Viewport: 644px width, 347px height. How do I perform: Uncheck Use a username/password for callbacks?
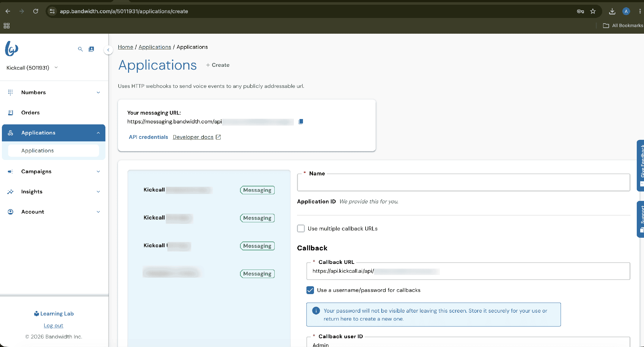pos(310,290)
